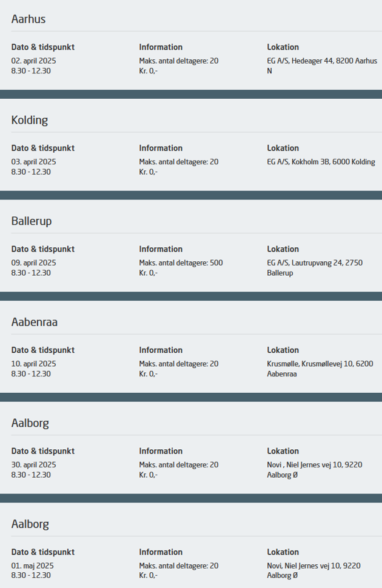Select the Krusmøllevej 10 Aabenraa address
382x588 pixels.
(x=320, y=369)
